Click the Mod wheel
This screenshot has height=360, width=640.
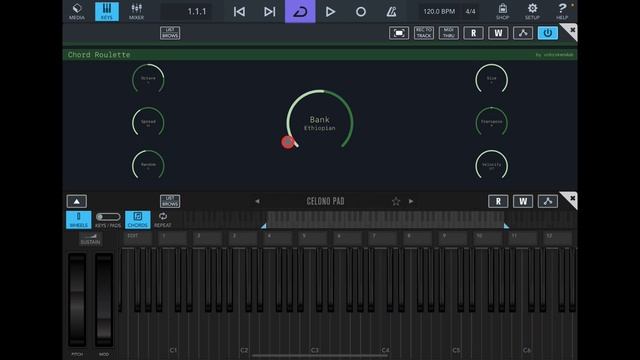[x=104, y=300]
